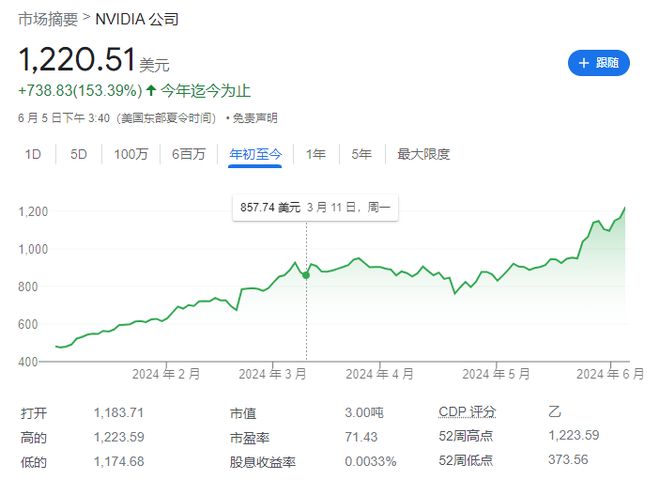Click the 市值 value 3.00吨
Viewport: 660px width, 480px height.
pos(364,413)
